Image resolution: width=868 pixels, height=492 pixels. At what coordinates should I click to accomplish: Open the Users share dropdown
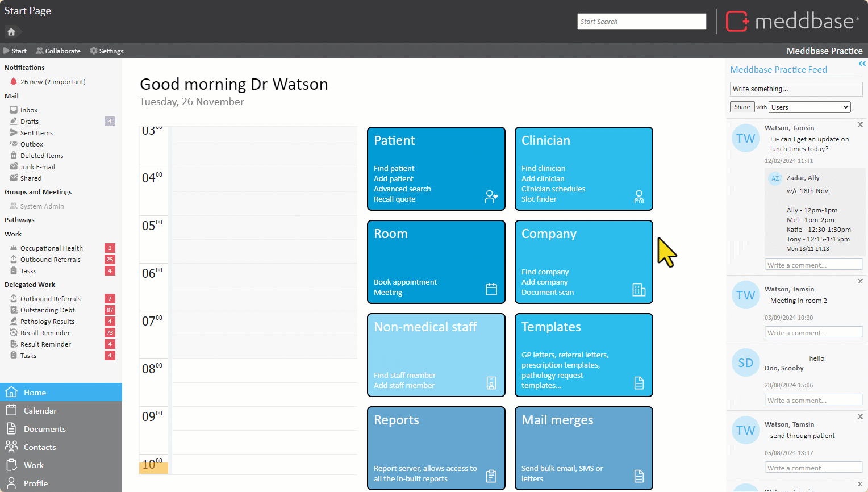tap(809, 107)
